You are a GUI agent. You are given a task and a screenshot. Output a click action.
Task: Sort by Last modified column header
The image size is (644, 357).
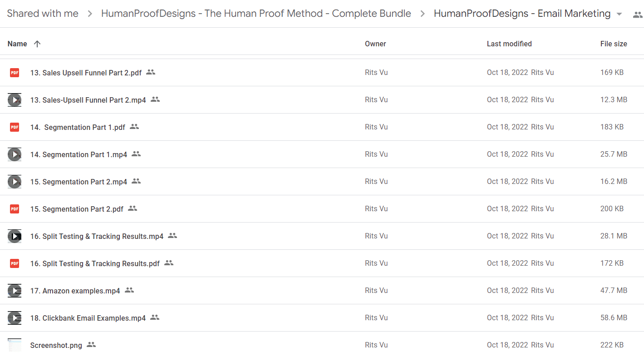pyautogui.click(x=509, y=44)
